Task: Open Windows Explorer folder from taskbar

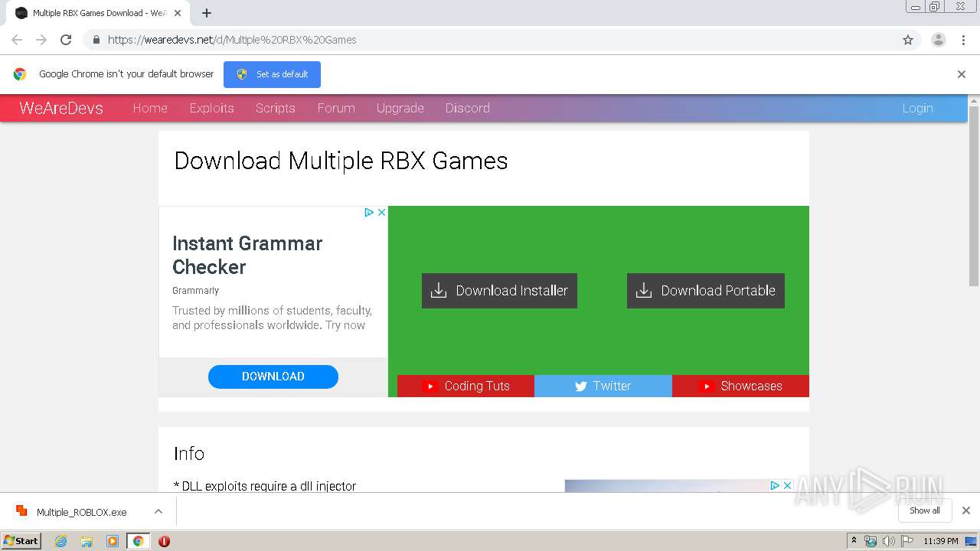Action: click(87, 541)
